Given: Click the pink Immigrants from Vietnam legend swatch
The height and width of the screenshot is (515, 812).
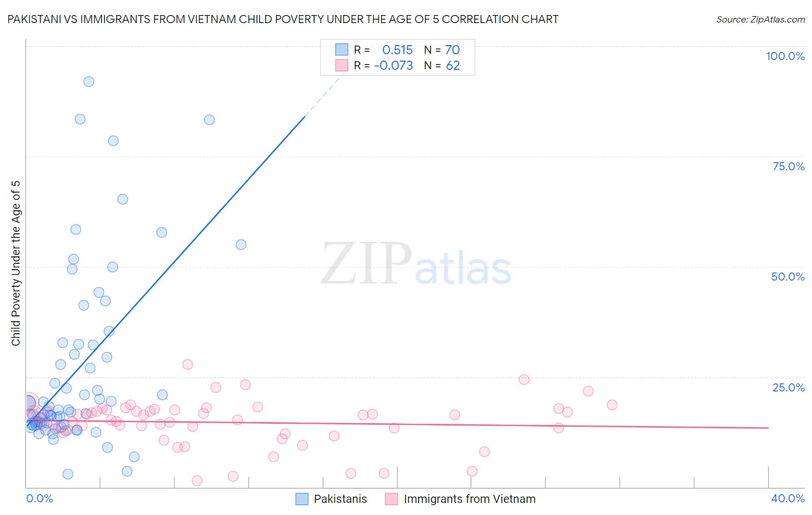Looking at the screenshot, I should click(x=392, y=499).
